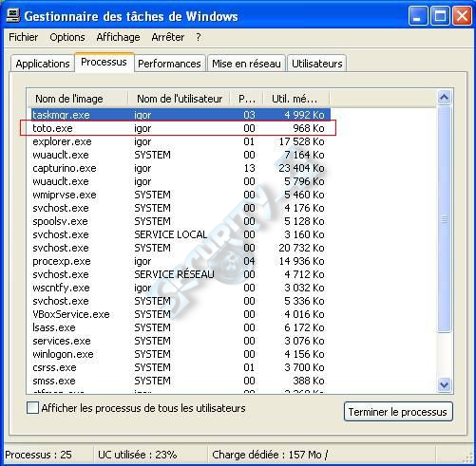Click the Task Manager title bar icon
The width and height of the screenshot is (476, 466).
(12, 15)
